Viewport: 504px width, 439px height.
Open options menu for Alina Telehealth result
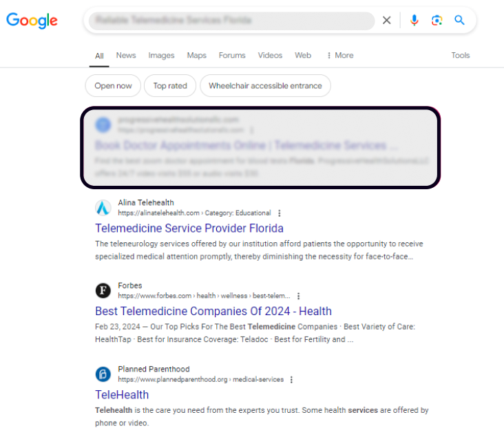coord(279,213)
